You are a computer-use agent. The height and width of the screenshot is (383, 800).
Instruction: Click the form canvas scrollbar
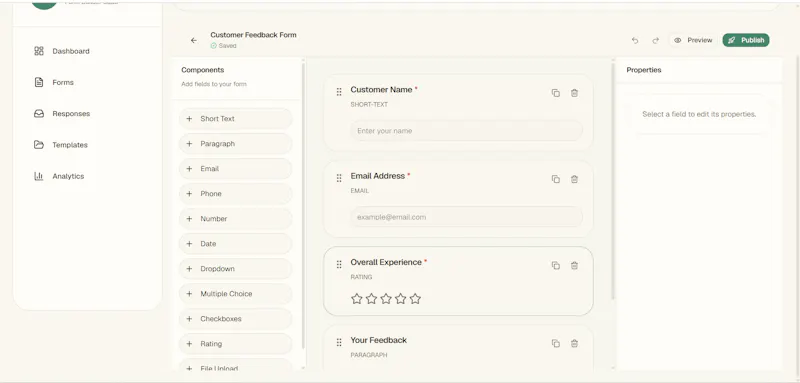[613, 180]
